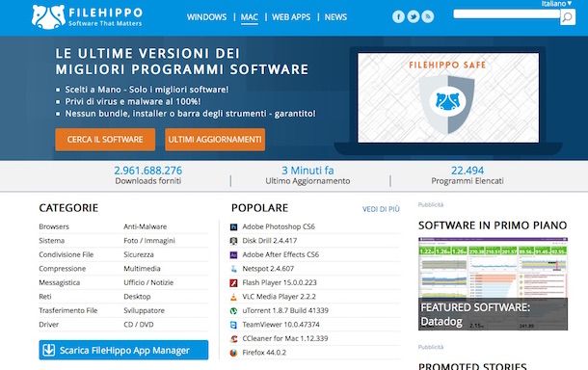588x370 pixels.
Task: Open the FileHippo logo home link
Action: tap(87, 17)
